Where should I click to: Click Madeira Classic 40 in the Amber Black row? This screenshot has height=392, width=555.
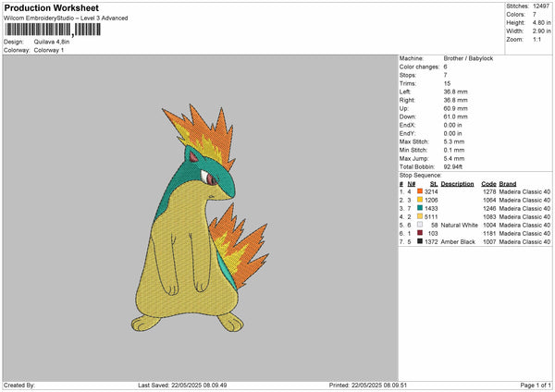tap(524, 242)
